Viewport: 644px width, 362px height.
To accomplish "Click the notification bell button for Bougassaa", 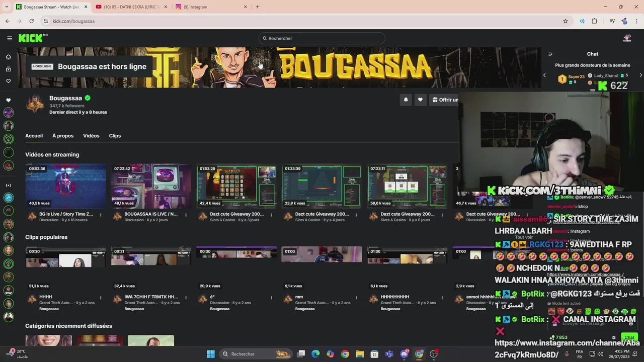I will pos(406,100).
